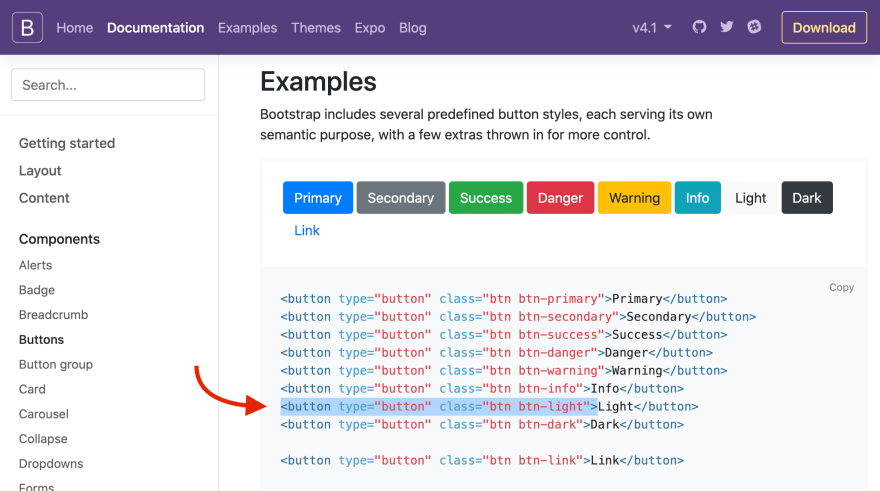This screenshot has width=880, height=491.
Task: Go to Home in navbar
Action: (75, 27)
